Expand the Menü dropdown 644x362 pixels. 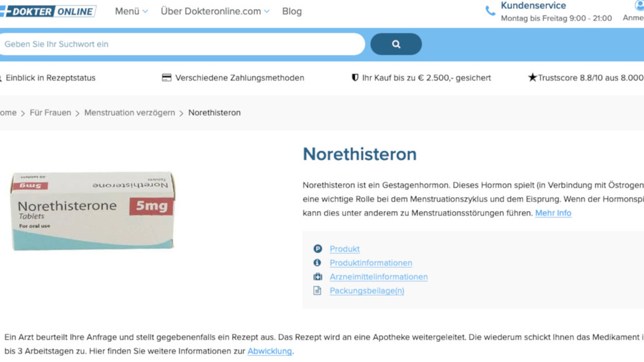(x=131, y=11)
